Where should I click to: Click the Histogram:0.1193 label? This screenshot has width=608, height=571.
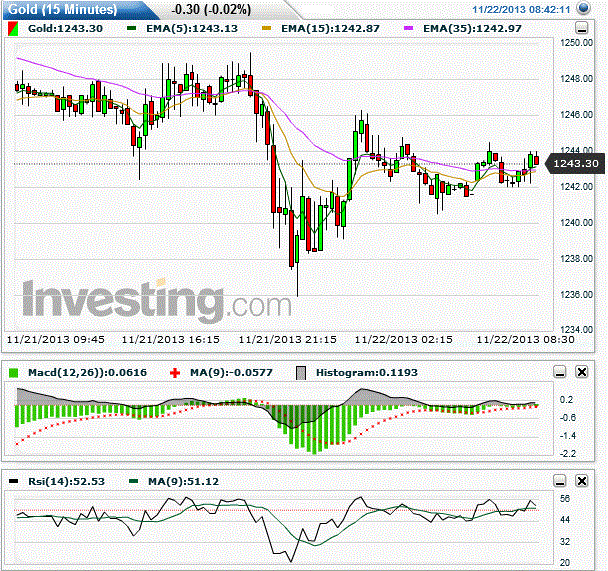click(367, 373)
